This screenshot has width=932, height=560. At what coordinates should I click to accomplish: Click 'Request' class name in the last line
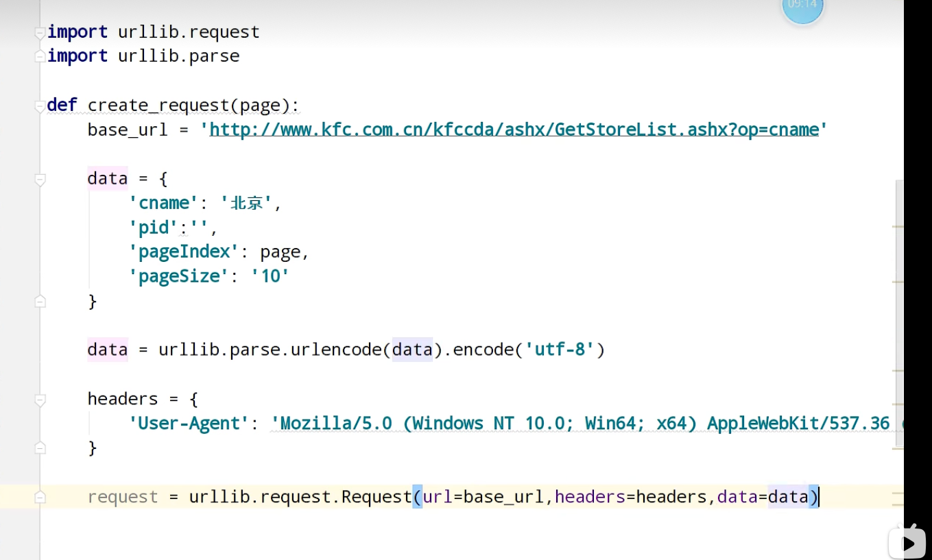pyautogui.click(x=377, y=497)
